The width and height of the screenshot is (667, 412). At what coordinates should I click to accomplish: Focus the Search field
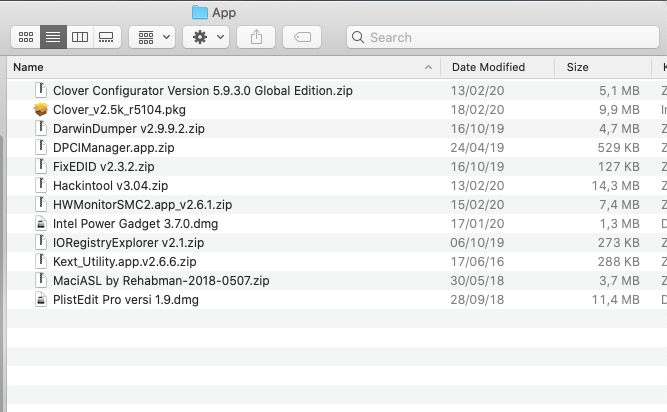[500, 37]
